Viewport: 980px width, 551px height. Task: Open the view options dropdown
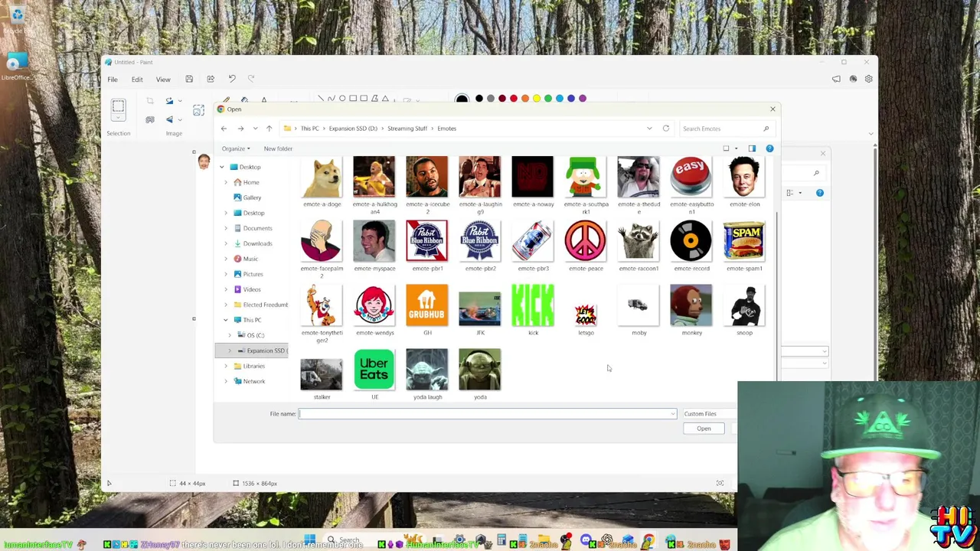coord(736,148)
